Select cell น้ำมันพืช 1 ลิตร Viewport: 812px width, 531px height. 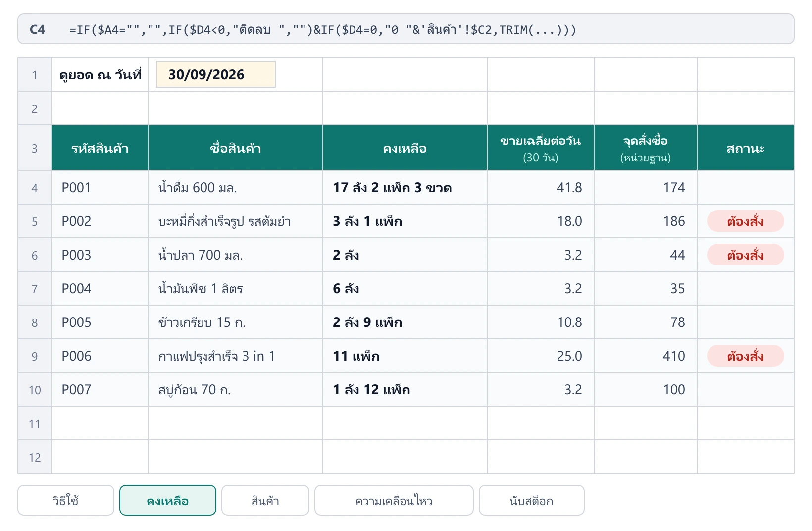click(x=236, y=289)
